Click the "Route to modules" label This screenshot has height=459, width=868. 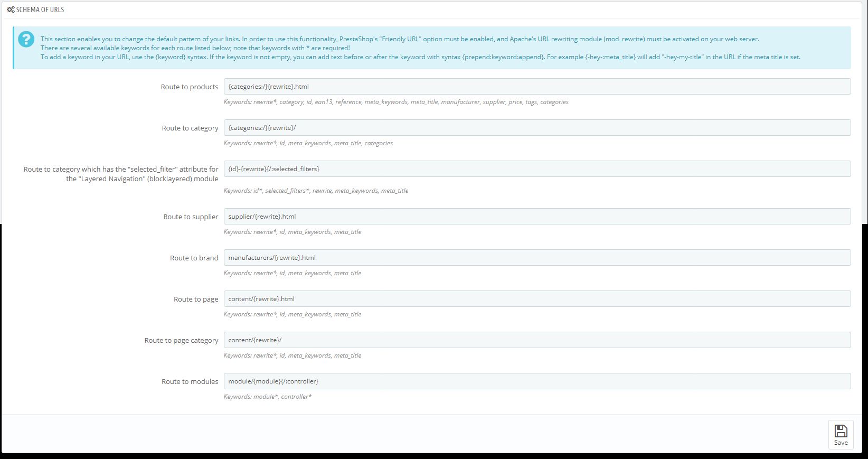(190, 381)
